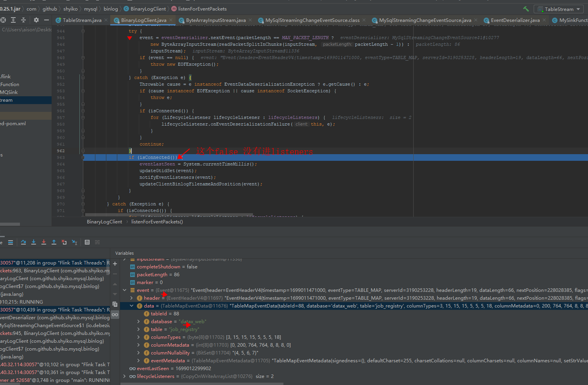Click the New Watch plus icon

click(115, 264)
